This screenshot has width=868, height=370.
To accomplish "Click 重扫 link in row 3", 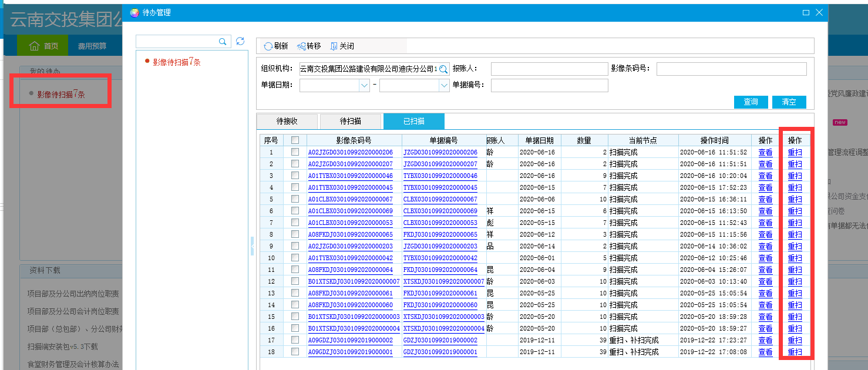I will pyautogui.click(x=795, y=176).
